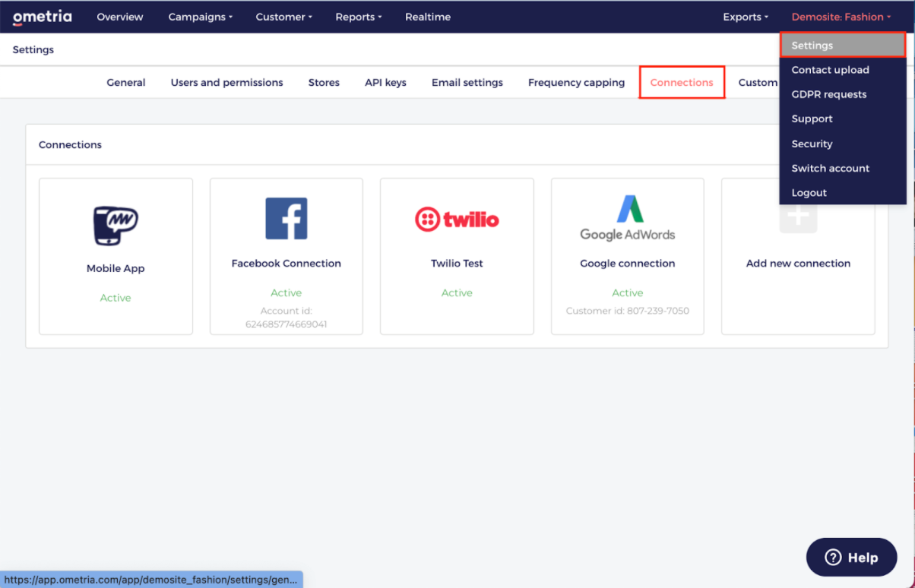Click the Ometria logo
The image size is (915, 588).
pos(43,17)
